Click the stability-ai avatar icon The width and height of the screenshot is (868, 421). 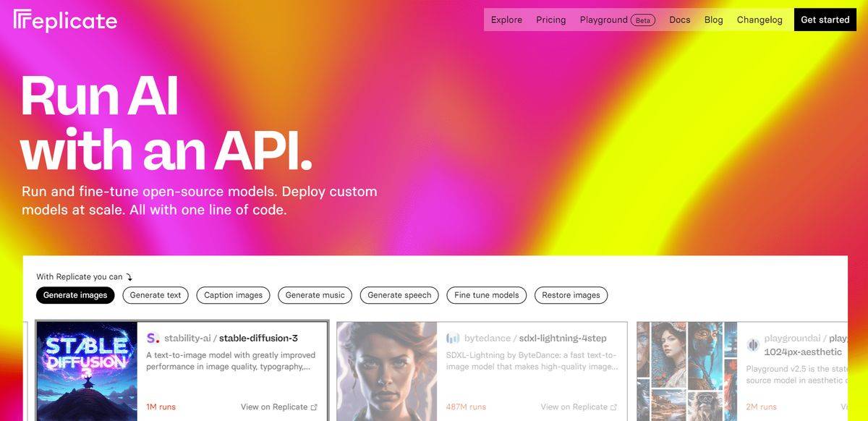pos(153,338)
